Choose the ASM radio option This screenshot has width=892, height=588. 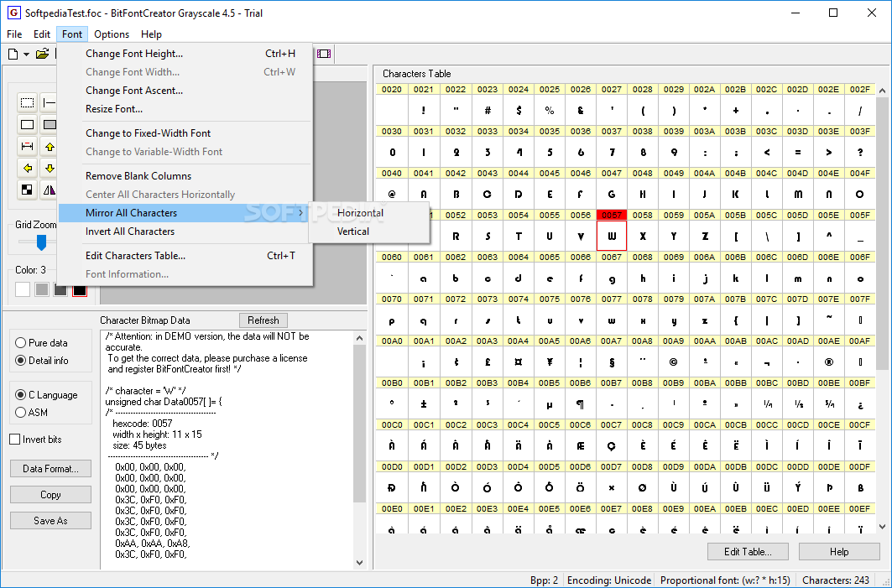pos(31,413)
